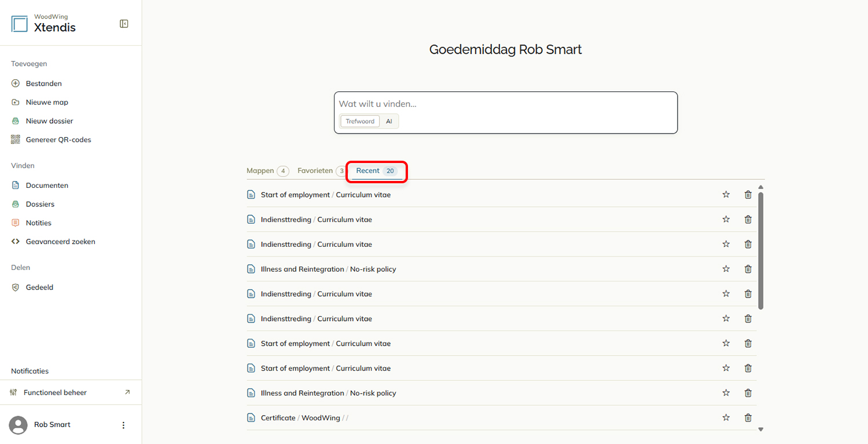Switch to the Mappen tab

267,171
